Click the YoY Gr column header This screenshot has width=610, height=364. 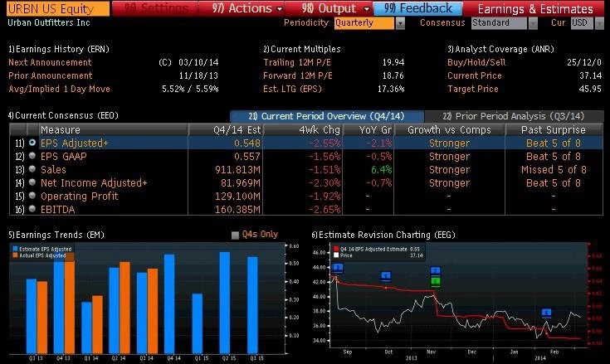tap(368, 129)
